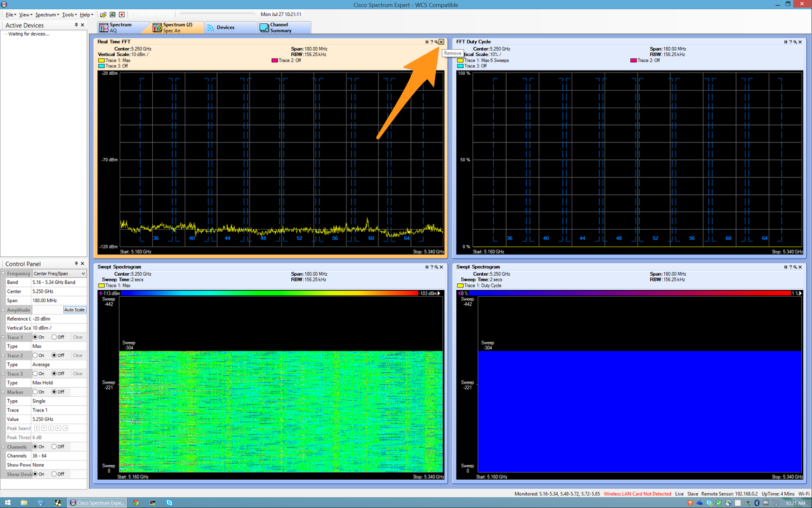The height and width of the screenshot is (508, 812).
Task: Pause the Real Time FFT plot
Action: click(x=427, y=42)
